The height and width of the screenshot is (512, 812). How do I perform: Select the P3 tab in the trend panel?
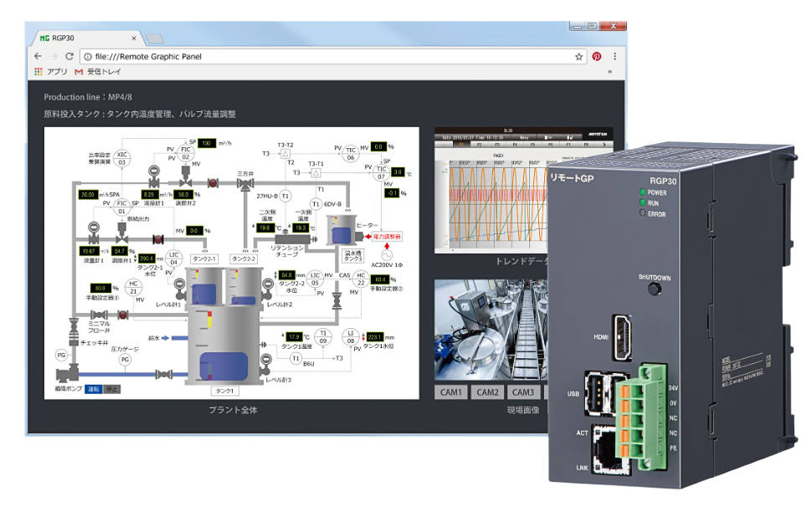(x=497, y=145)
